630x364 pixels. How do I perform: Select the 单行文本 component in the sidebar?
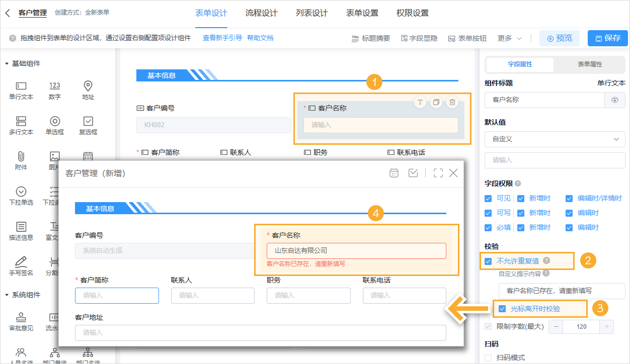point(21,89)
